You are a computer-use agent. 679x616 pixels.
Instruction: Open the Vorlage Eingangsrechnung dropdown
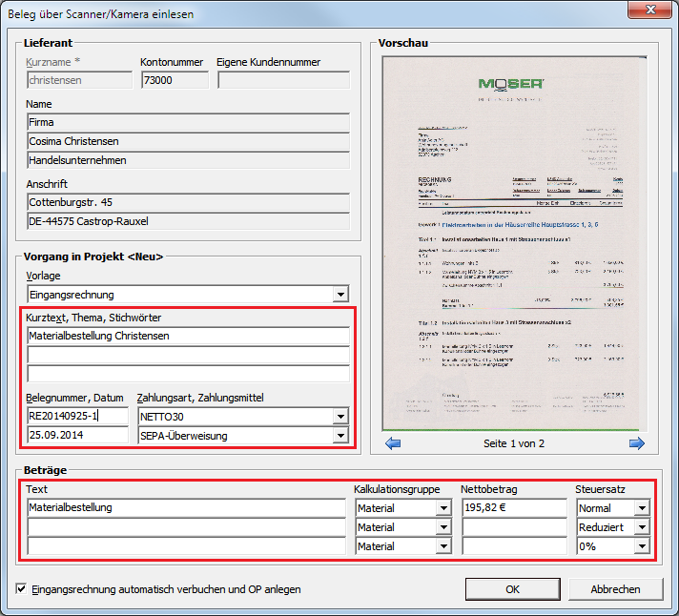(340, 295)
